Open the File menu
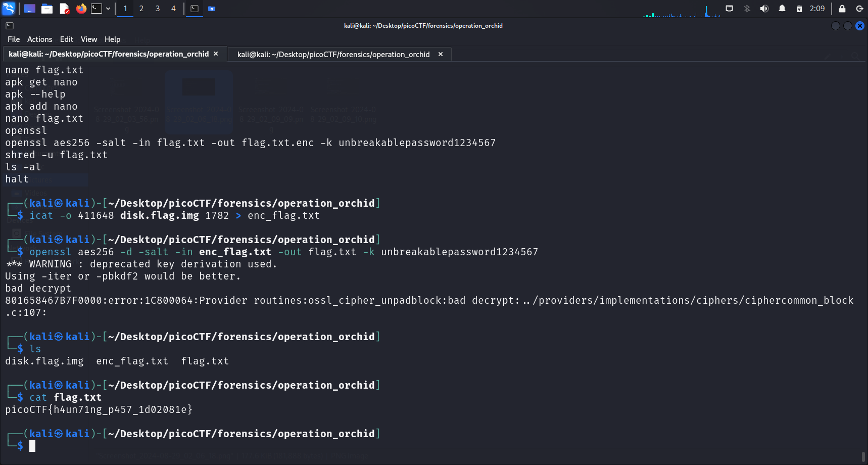This screenshot has height=465, width=868. tap(14, 39)
